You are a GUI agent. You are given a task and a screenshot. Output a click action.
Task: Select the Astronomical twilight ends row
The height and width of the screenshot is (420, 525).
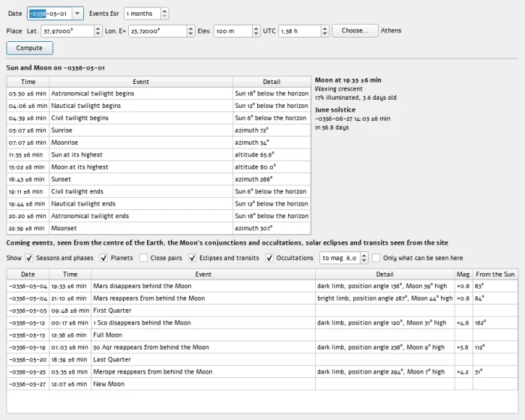(x=159, y=216)
